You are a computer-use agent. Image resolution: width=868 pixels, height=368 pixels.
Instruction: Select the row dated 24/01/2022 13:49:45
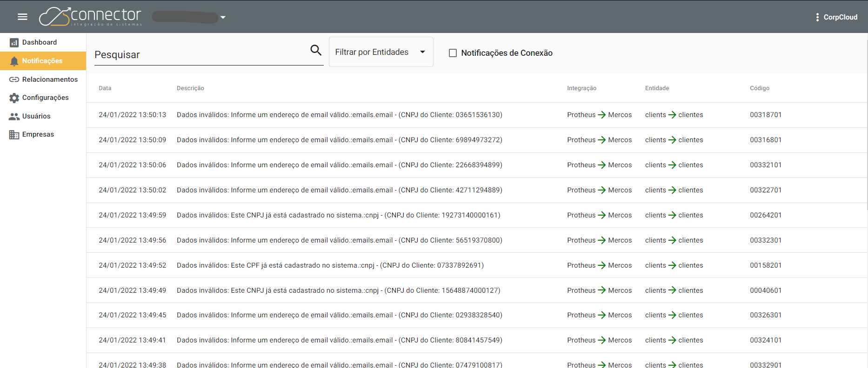[x=477, y=315]
